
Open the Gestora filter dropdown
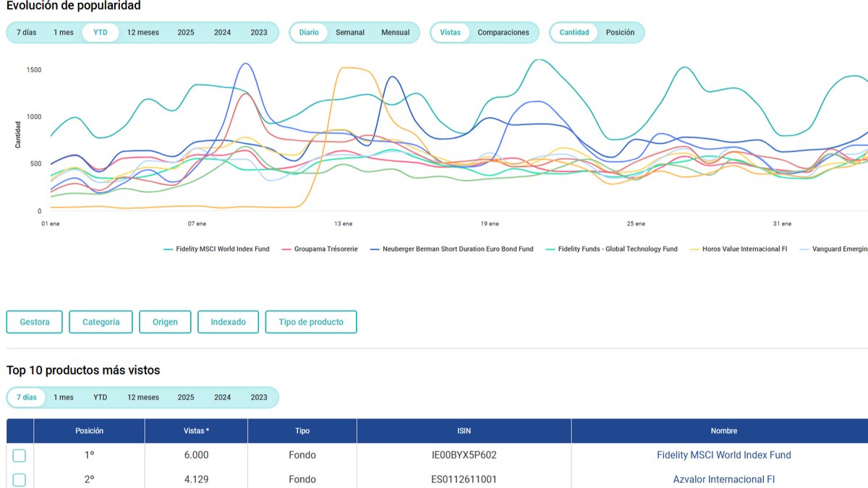[35, 322]
